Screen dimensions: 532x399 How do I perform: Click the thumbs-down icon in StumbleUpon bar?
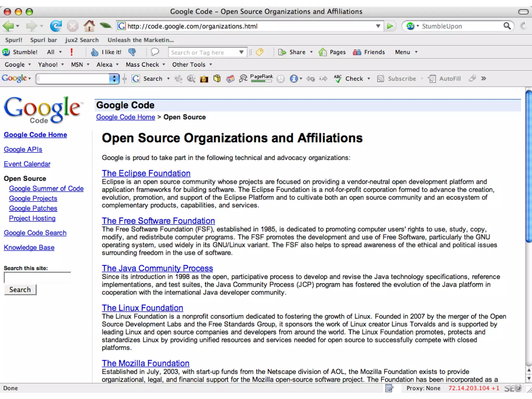pyautogui.click(x=132, y=52)
